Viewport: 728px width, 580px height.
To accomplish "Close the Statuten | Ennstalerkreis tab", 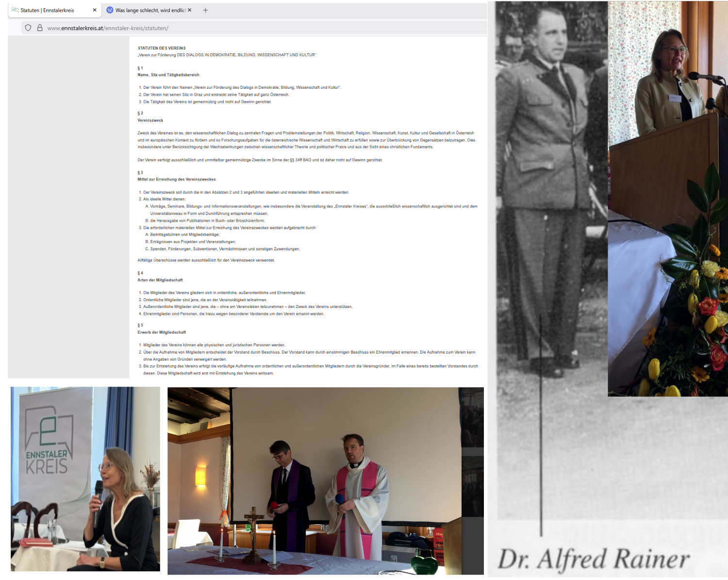I will 95,10.
